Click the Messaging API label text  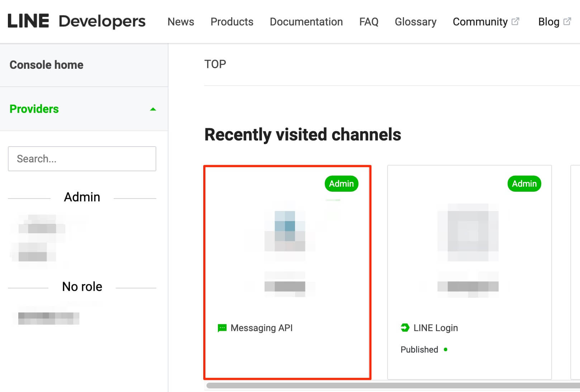[x=262, y=328]
